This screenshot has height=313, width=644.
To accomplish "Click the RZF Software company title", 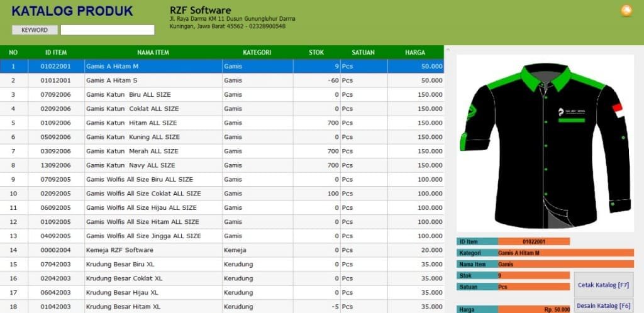I will (201, 10).
